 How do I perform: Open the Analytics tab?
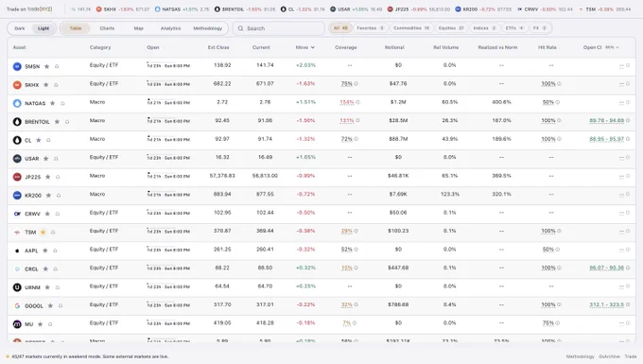click(170, 28)
